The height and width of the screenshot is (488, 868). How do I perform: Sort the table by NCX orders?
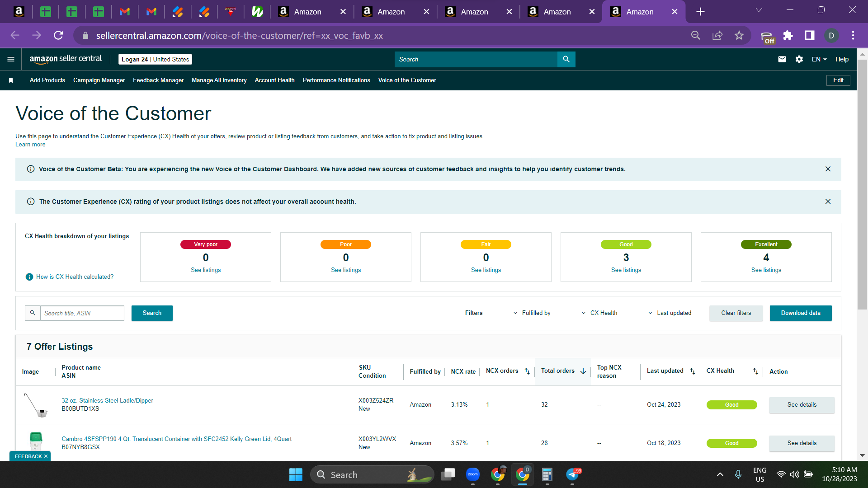(527, 371)
